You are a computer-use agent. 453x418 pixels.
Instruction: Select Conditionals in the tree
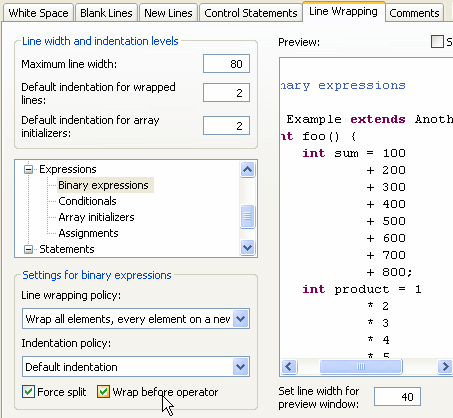[x=87, y=201]
